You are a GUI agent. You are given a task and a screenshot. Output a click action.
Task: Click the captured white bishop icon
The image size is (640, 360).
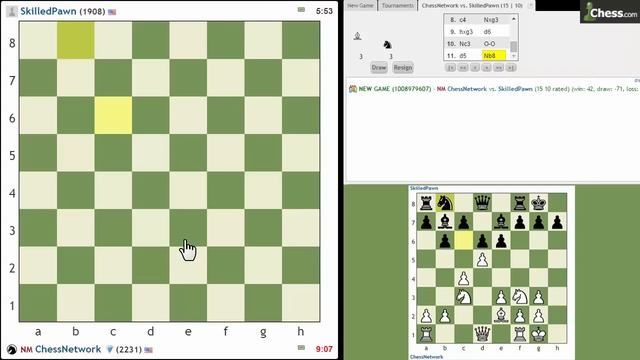[x=358, y=36]
